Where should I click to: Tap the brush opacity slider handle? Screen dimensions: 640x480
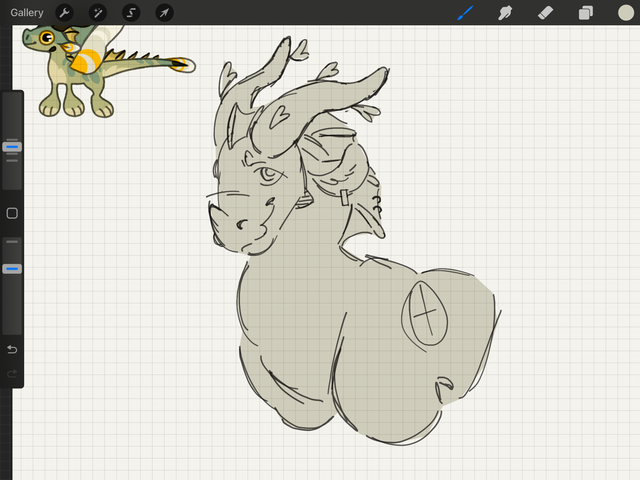pos(12,269)
